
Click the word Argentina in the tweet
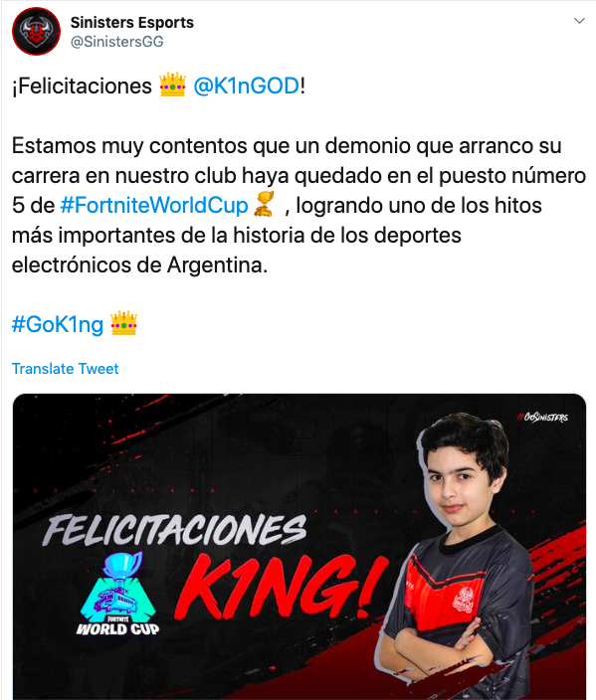(x=217, y=265)
